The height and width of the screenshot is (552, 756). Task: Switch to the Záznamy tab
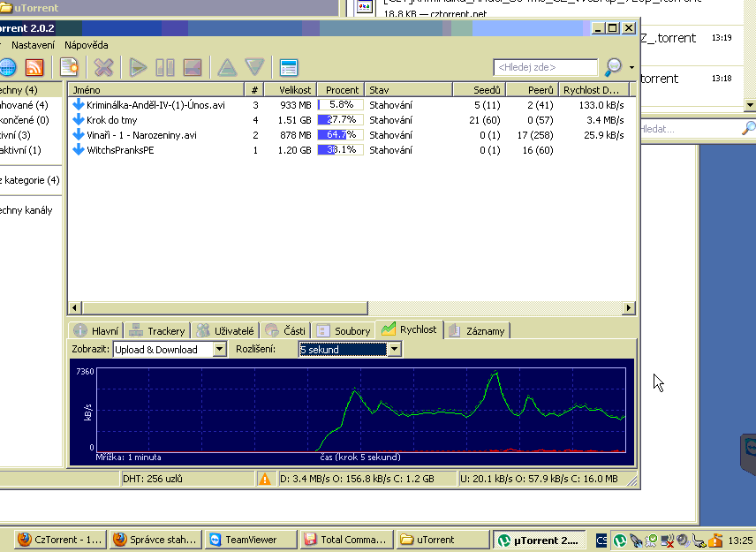coord(477,330)
